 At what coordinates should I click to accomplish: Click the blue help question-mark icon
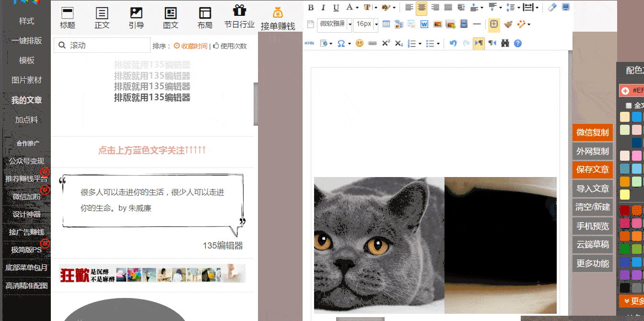[x=517, y=43]
